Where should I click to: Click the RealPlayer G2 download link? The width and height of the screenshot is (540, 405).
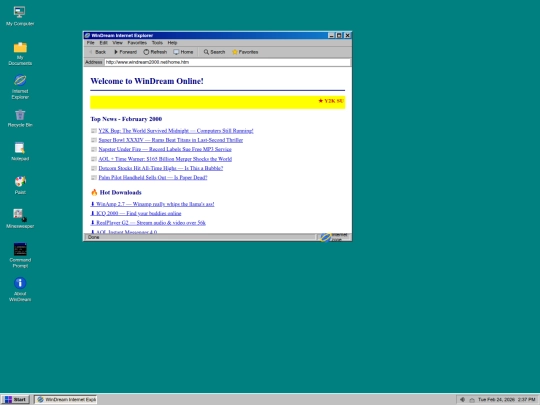coord(148,223)
